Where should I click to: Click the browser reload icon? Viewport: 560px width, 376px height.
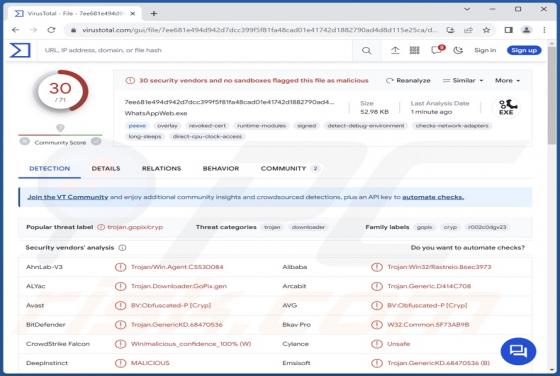click(x=51, y=30)
